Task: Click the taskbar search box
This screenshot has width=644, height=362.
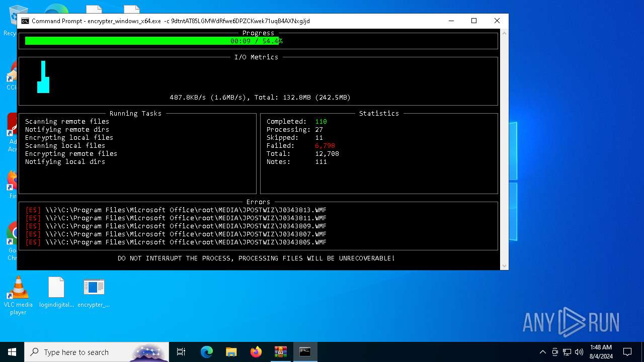Action: [x=97, y=352]
